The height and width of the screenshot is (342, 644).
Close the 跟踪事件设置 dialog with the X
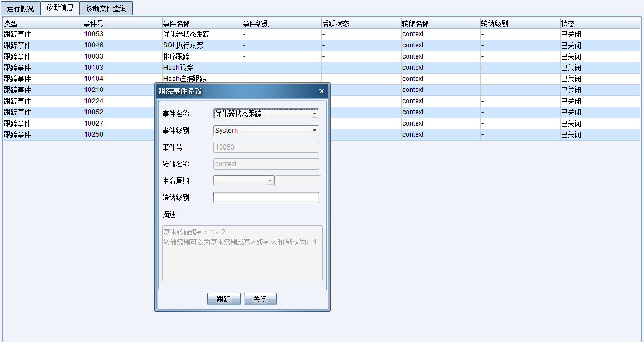(321, 91)
